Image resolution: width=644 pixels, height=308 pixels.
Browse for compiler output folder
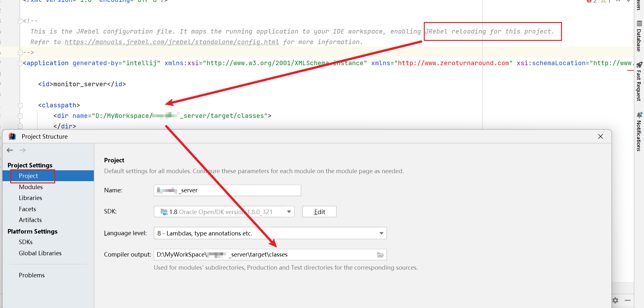click(x=380, y=255)
